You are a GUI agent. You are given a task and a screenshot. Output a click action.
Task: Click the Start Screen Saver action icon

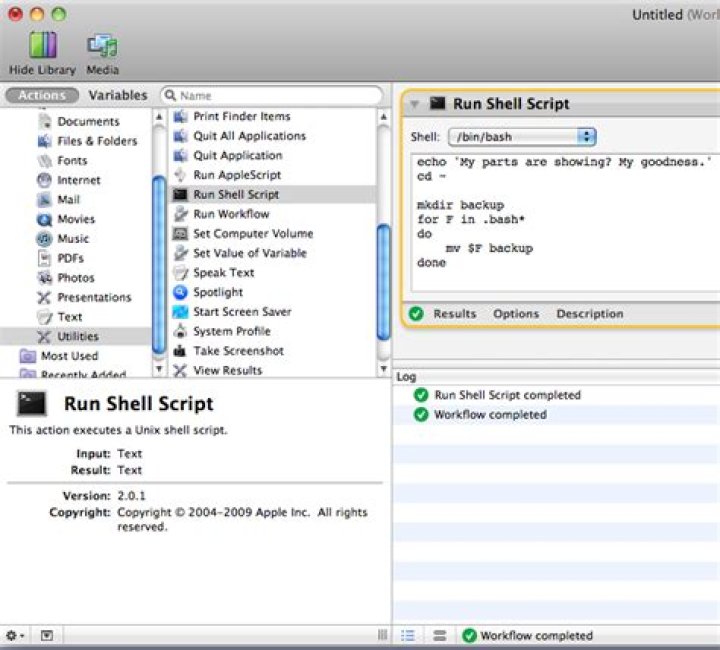point(180,312)
